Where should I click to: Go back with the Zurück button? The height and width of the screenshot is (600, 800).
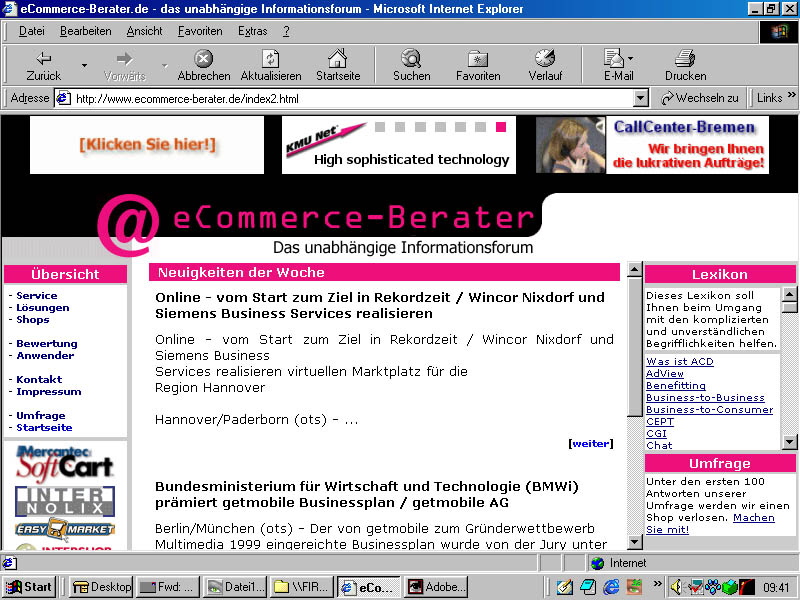(43, 65)
